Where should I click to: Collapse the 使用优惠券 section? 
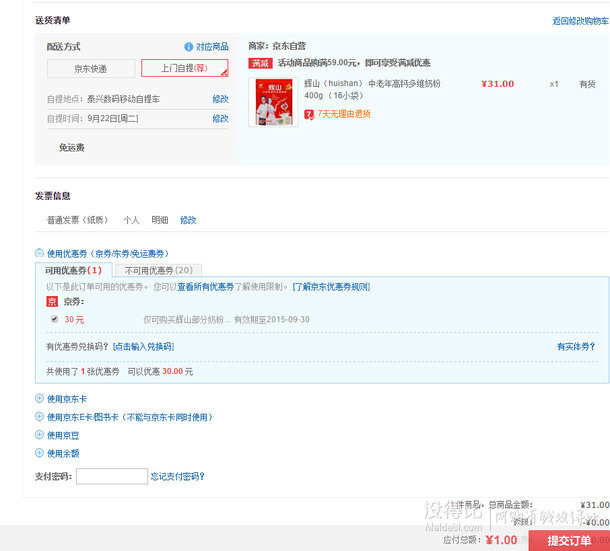coord(39,253)
